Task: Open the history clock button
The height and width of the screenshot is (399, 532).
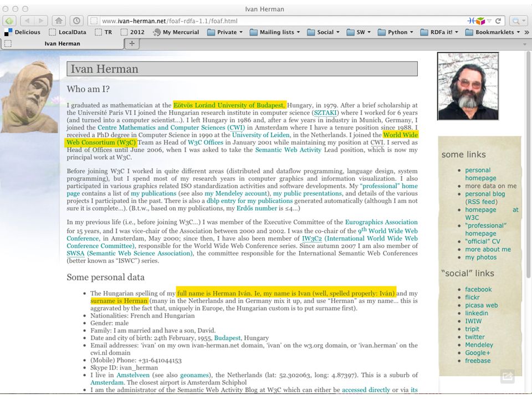Action: pyautogui.click(x=76, y=21)
